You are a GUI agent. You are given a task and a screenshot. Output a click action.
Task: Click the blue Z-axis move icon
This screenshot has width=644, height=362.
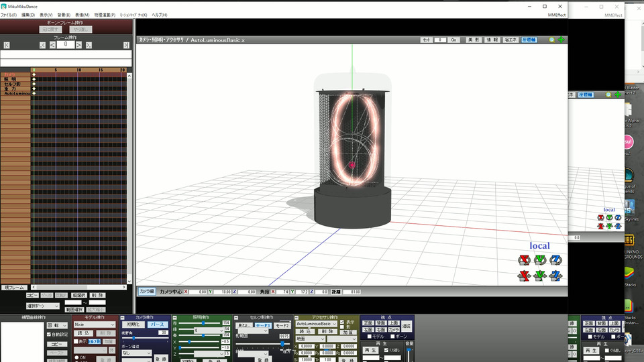click(555, 275)
